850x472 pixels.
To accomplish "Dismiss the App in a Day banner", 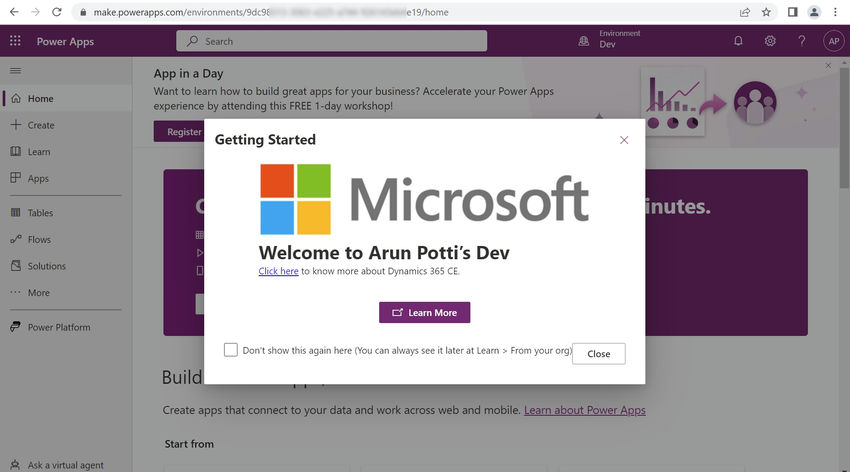I will point(828,66).
